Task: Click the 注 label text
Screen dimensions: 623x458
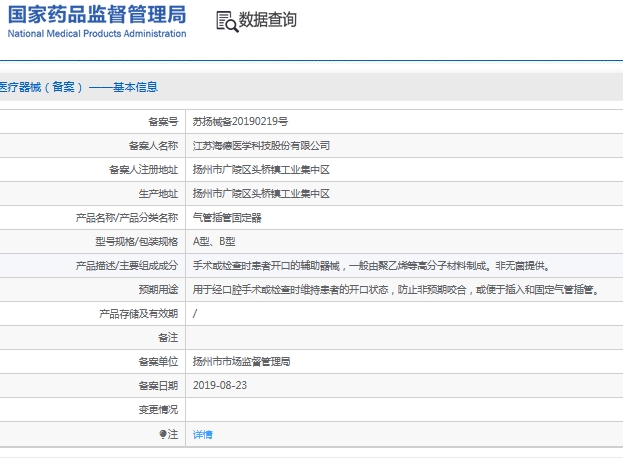Action: click(173, 434)
